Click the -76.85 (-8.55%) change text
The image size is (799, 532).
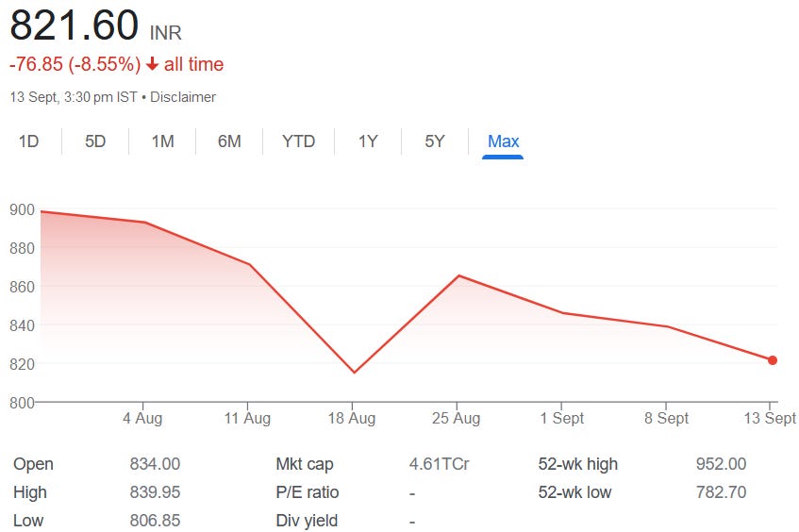coord(75,64)
